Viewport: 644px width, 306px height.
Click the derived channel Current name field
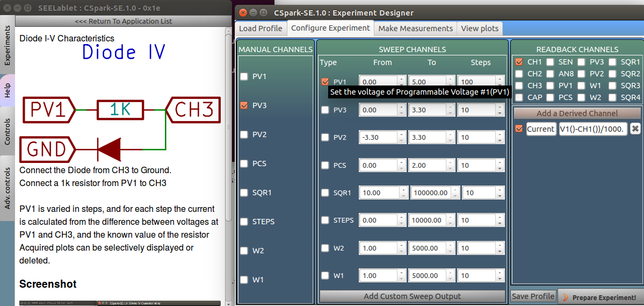[x=540, y=129]
